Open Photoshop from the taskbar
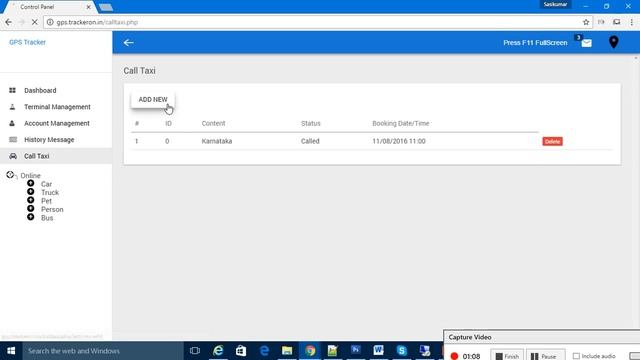Screen dimensions: 640x360 pos(356,351)
